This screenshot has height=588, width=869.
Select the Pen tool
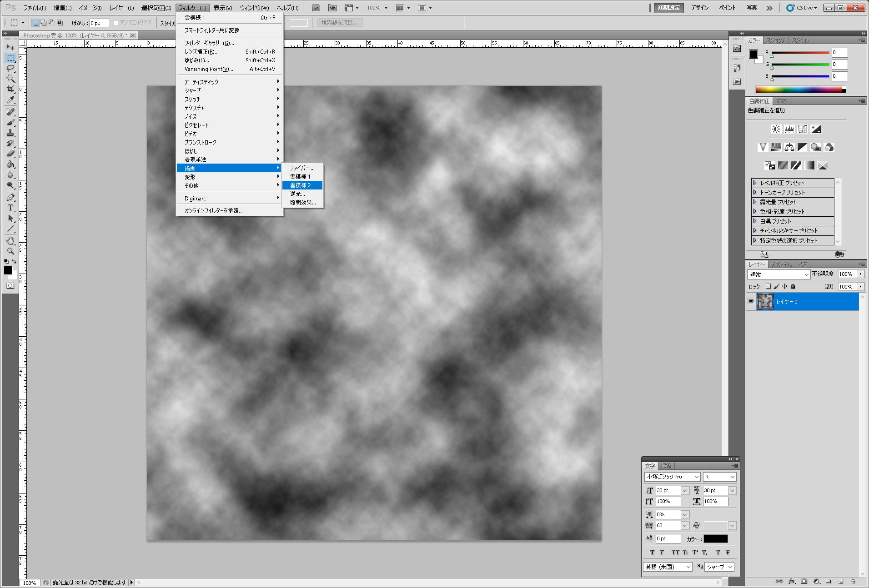click(x=10, y=197)
